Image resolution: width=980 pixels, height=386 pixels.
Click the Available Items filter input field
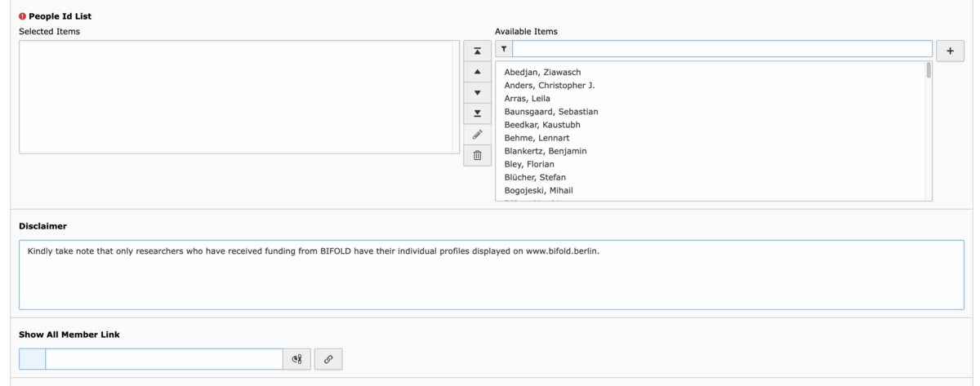[722, 50]
